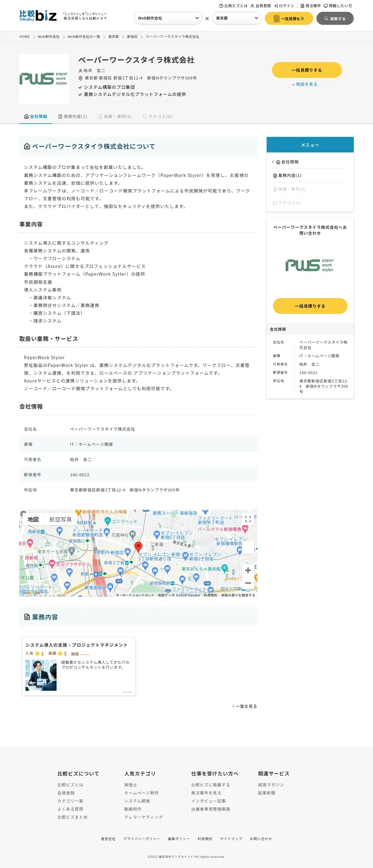Zoom in on the map
The width and height of the screenshot is (373, 868).
pos(248,570)
